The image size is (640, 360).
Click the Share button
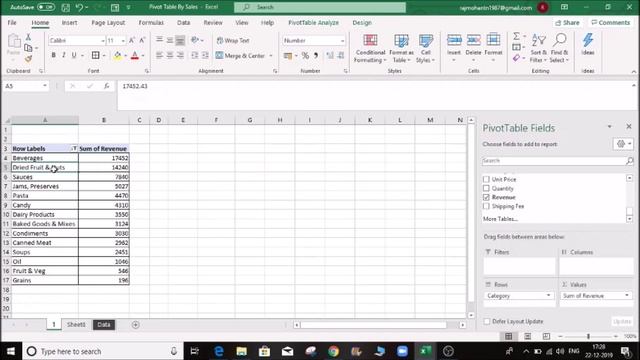pos(567,23)
